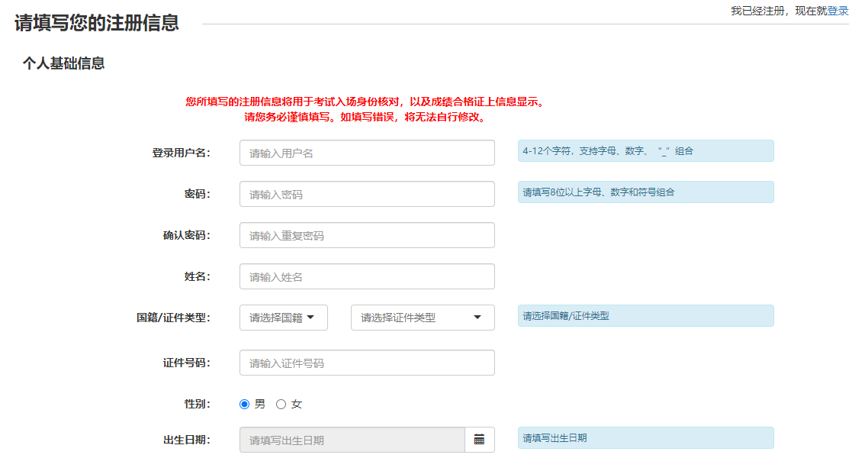Click the 请填写出生日期 date field
The height and width of the screenshot is (471, 868).
[352, 440]
